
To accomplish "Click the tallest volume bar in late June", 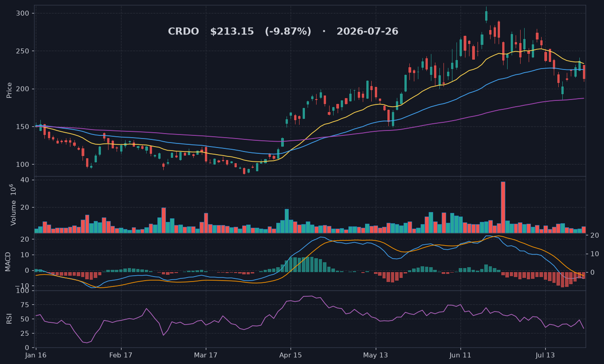I will tap(503, 207).
